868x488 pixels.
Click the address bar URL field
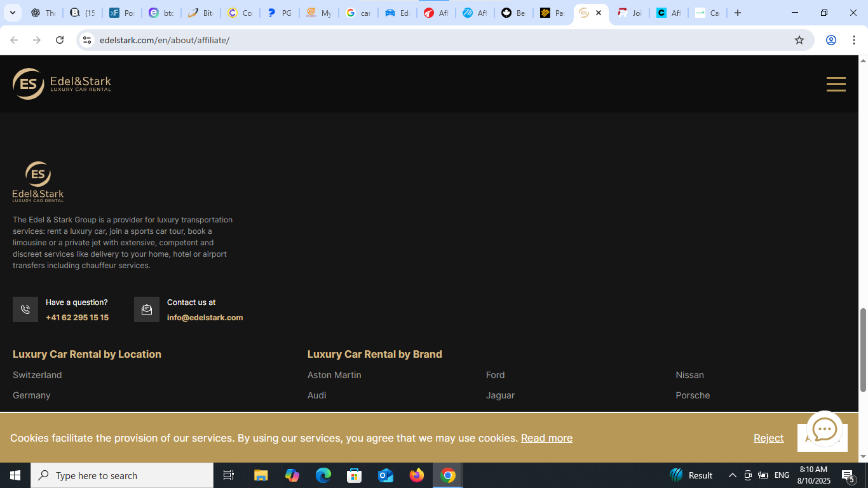tap(445, 40)
